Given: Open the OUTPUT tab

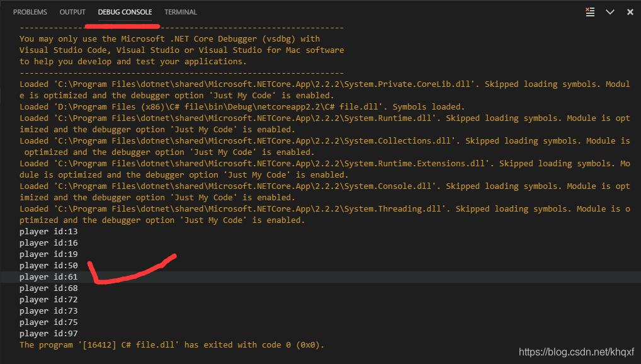Looking at the screenshot, I should coord(72,12).
